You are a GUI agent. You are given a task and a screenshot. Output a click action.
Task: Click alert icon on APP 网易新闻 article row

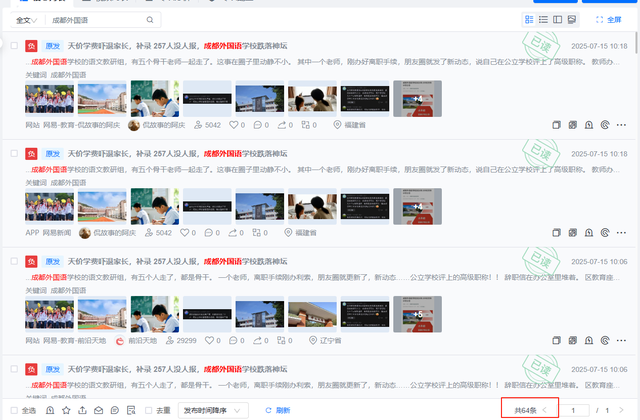pos(589,233)
